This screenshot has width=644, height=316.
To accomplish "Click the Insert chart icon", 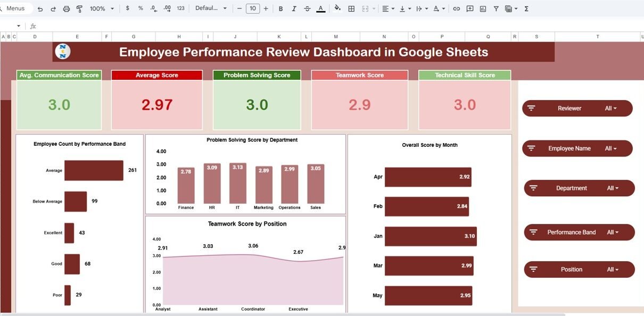I will pos(483,9).
